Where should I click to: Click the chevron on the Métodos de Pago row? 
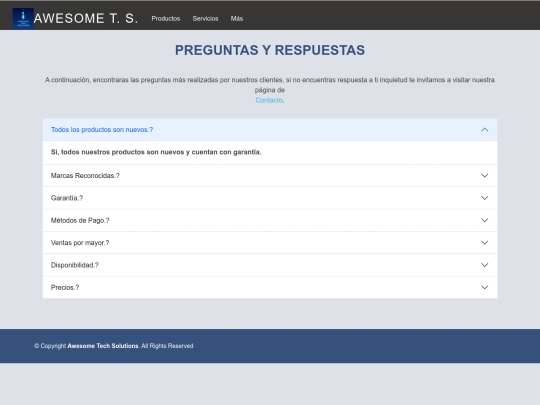click(484, 220)
